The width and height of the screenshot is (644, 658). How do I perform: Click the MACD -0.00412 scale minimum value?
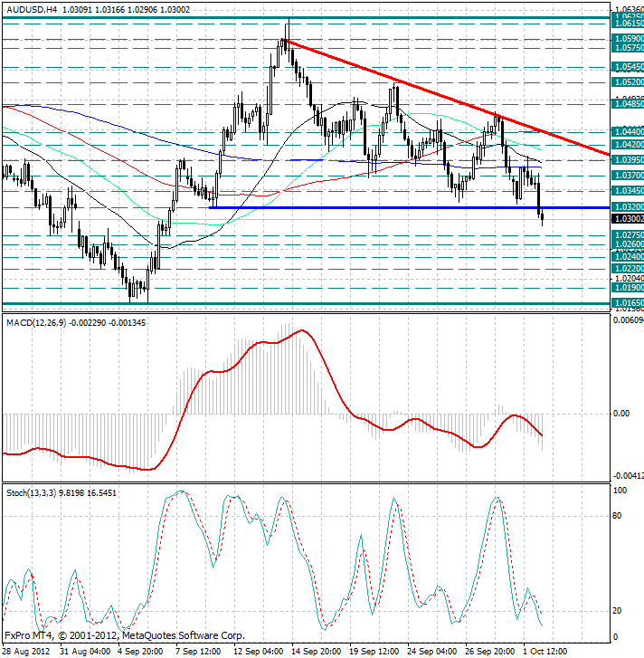628,476
